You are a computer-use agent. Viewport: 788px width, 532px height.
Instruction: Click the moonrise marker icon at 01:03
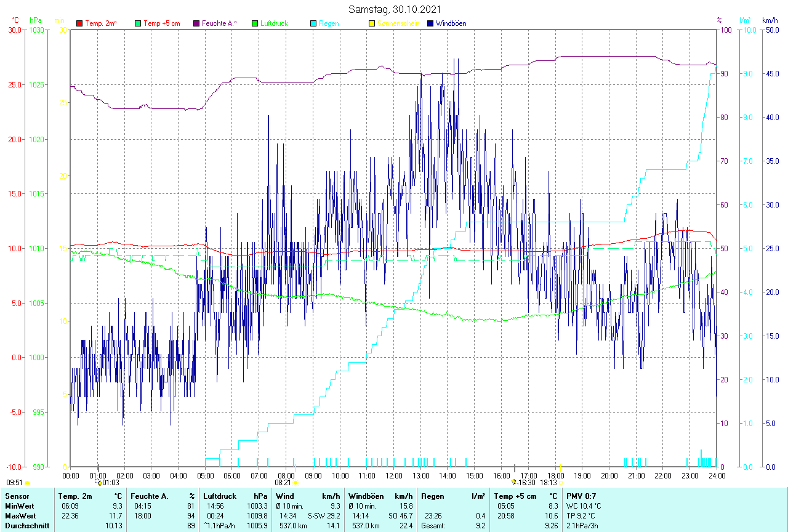99,483
